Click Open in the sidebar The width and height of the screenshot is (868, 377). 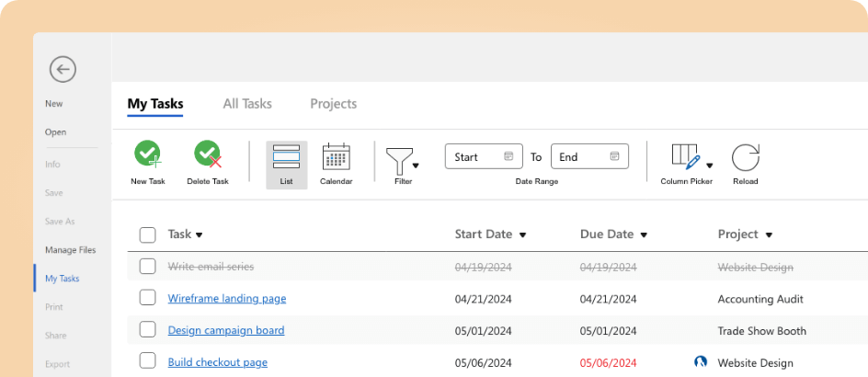pyautogui.click(x=55, y=132)
